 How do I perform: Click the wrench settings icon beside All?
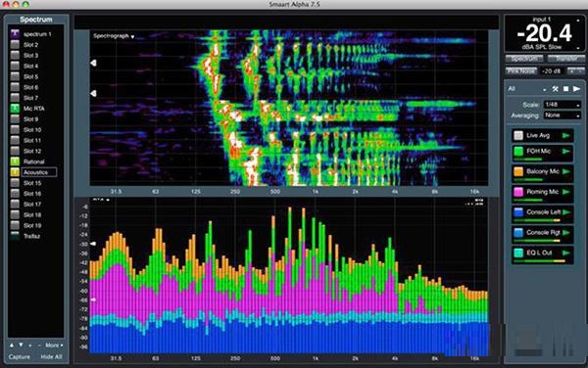555,89
